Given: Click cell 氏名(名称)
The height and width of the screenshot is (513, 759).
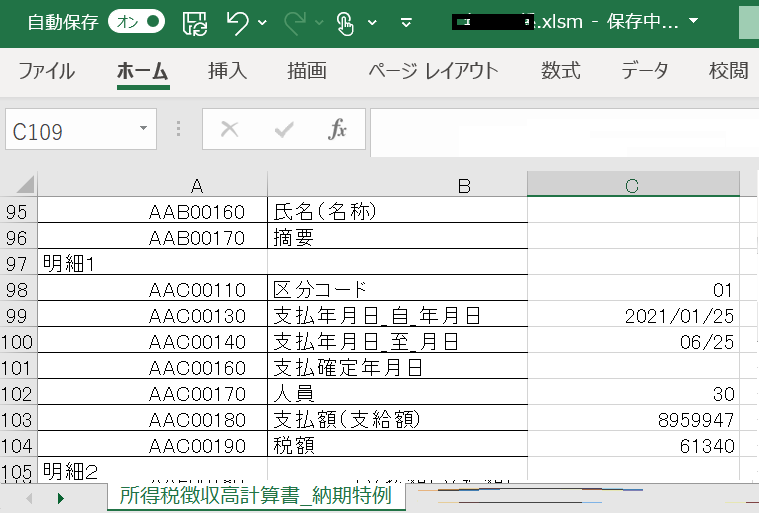Looking at the screenshot, I should pos(397,210).
